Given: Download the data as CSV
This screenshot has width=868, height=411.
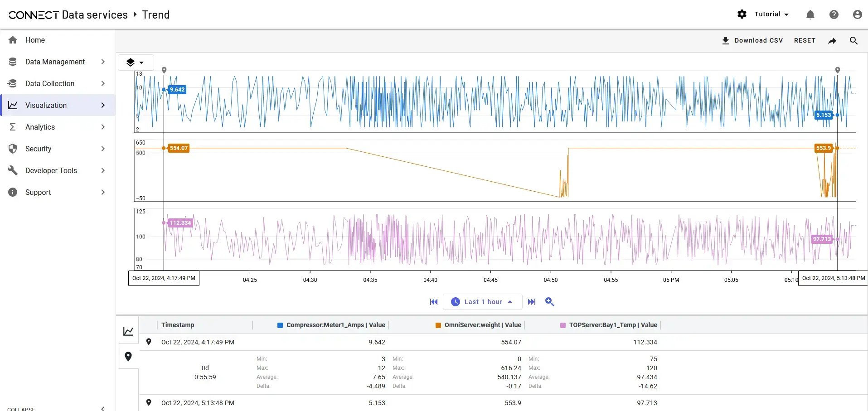Looking at the screenshot, I should point(752,40).
